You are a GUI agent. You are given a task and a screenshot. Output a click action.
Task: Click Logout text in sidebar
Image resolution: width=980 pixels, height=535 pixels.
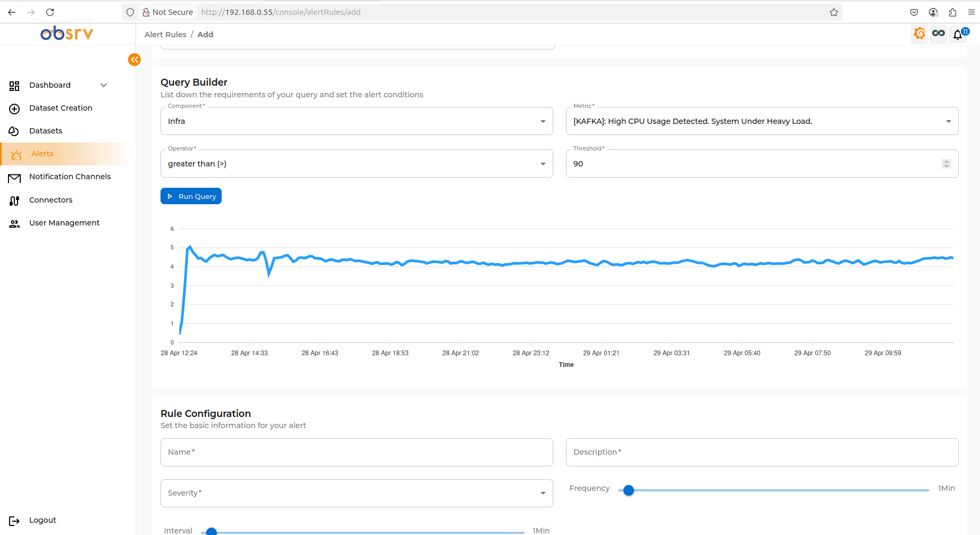click(x=43, y=520)
